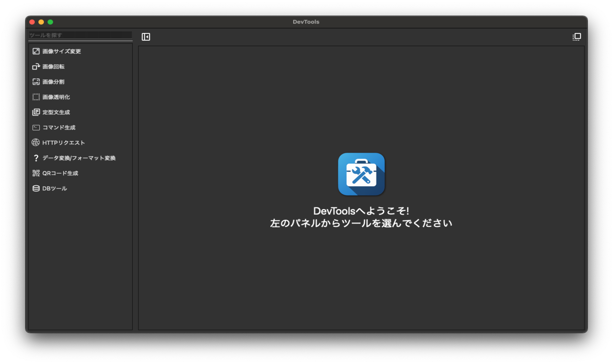Select the HTTPリクエスト list entry
Screen dimensions: 613x364
tap(63, 143)
